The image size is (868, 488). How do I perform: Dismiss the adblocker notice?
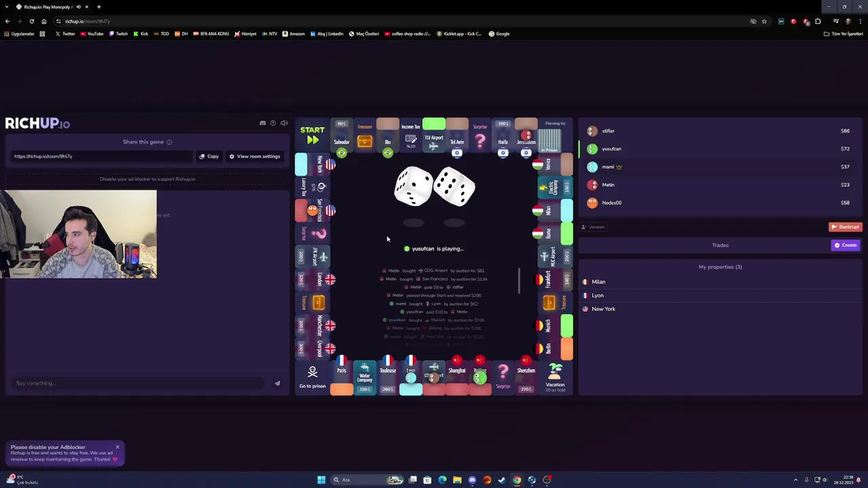coord(117,447)
